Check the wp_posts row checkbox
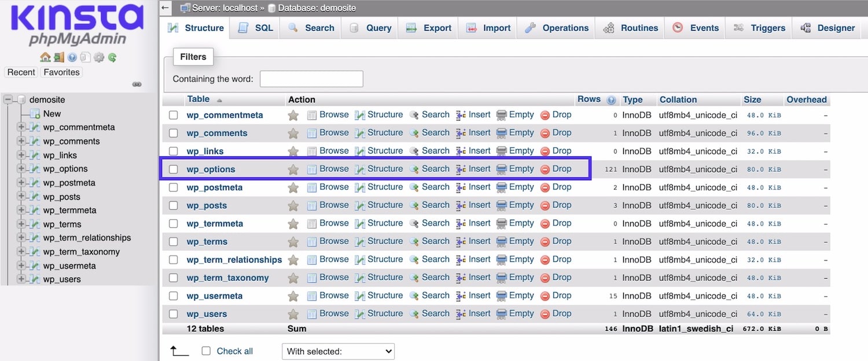This screenshot has width=868, height=361. pos(173,205)
